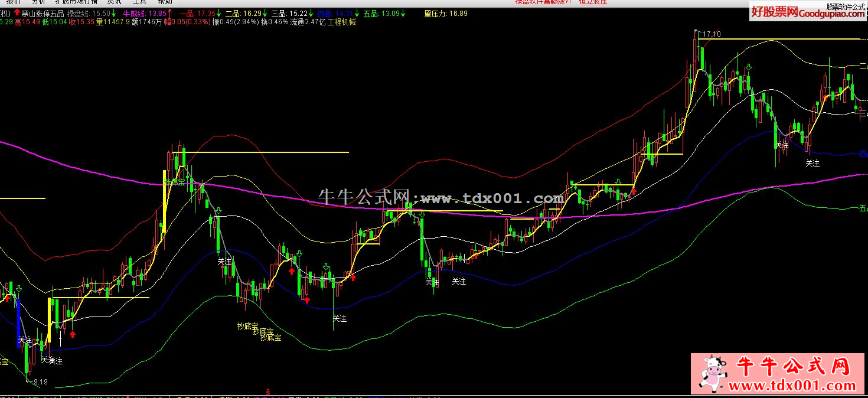Click the 高15.49 high price readout

click(27, 22)
